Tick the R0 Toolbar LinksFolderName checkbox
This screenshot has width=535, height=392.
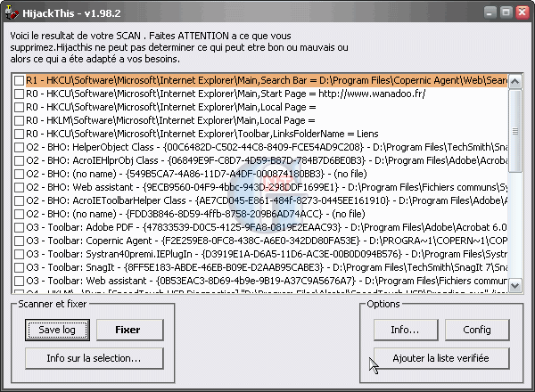pyautogui.click(x=19, y=134)
